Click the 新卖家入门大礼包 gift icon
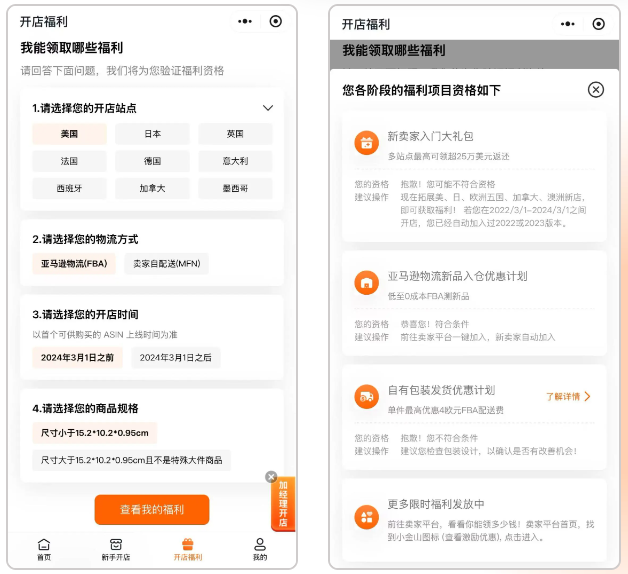This screenshot has height=574, width=628. click(x=366, y=143)
